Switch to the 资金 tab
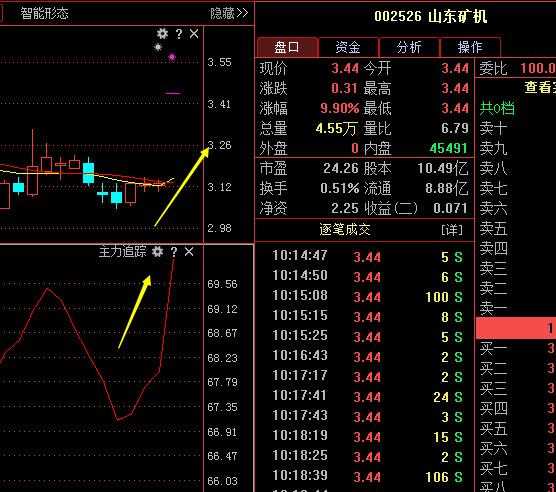Viewport: 556px width, 492px height. point(348,47)
